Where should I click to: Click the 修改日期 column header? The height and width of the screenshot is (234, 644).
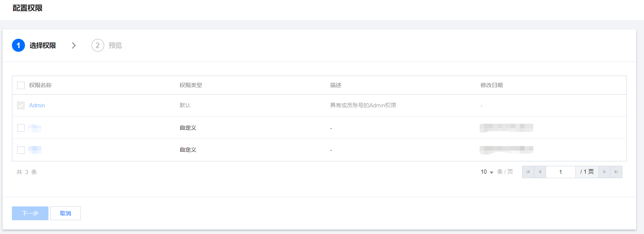(x=492, y=85)
